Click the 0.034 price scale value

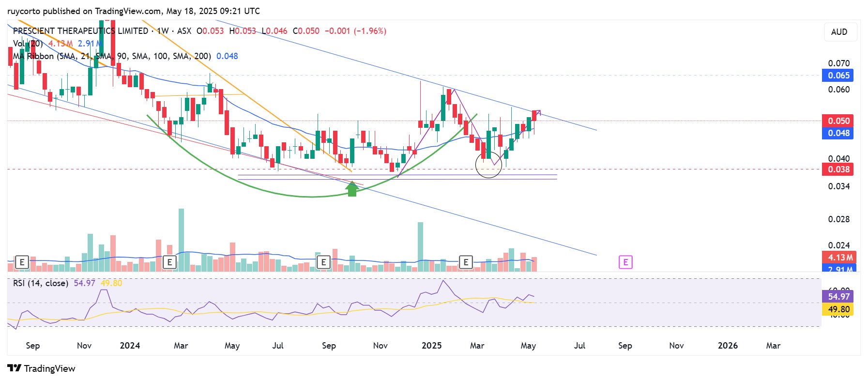coord(839,186)
